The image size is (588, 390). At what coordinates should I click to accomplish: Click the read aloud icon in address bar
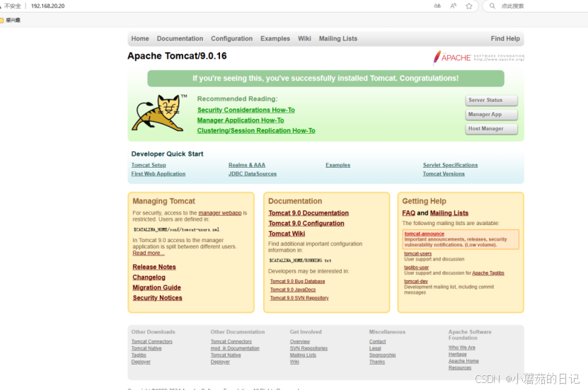(x=454, y=6)
